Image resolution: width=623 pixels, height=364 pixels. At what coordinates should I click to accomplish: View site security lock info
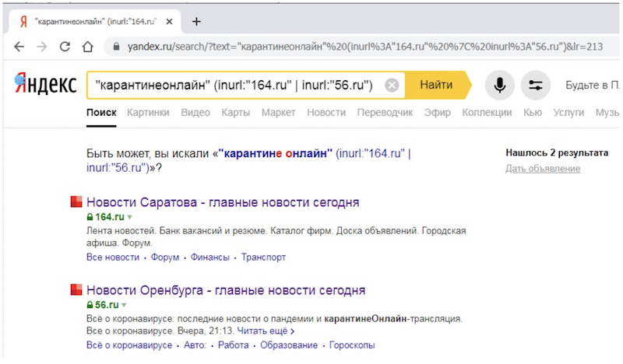(116, 47)
